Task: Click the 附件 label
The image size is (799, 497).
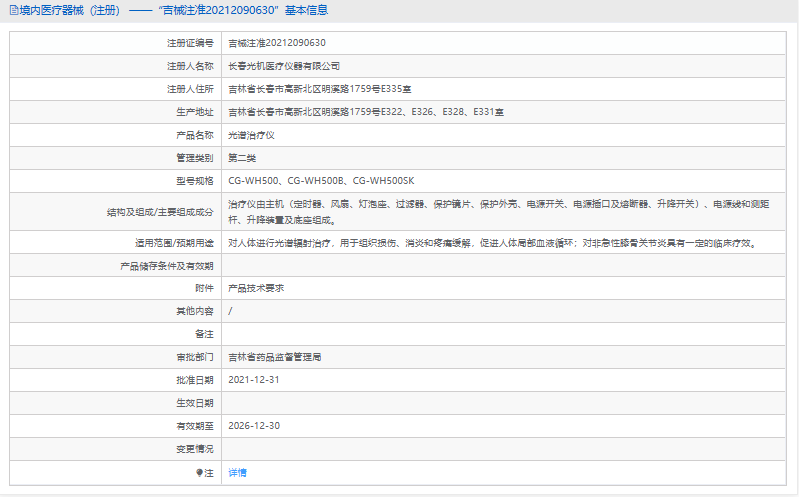Action: (x=204, y=288)
